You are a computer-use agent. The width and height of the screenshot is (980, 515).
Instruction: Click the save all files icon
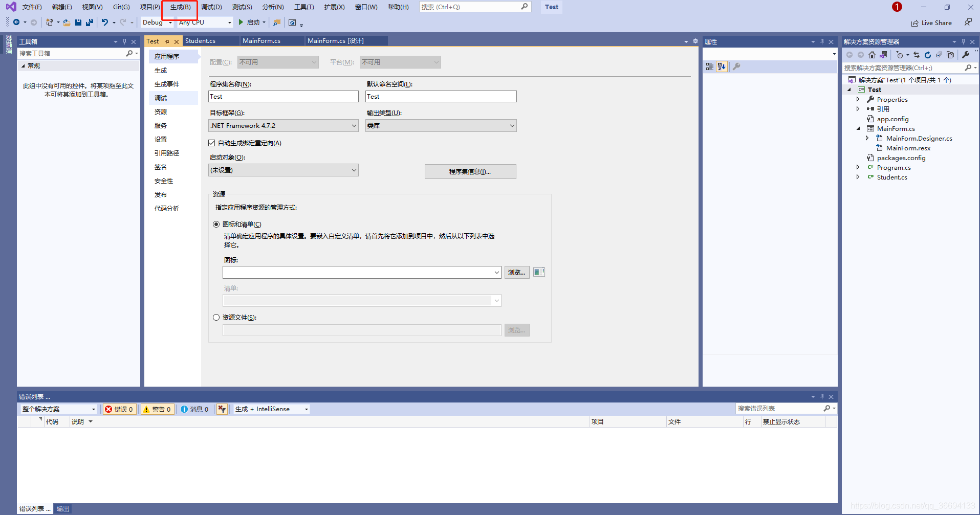90,22
